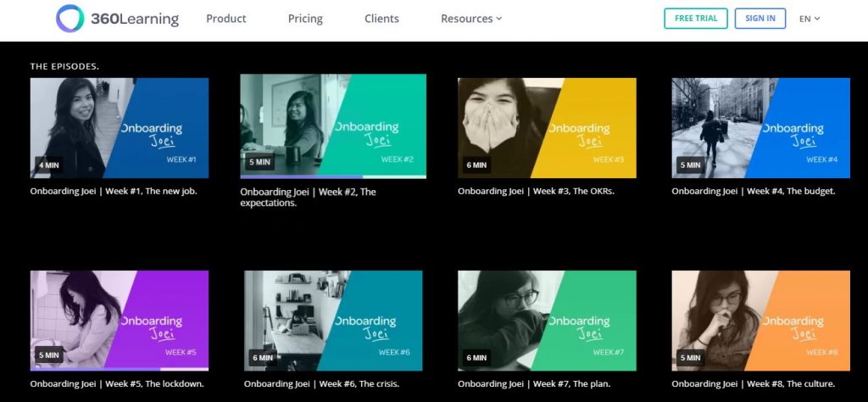Expand the Resources menu chevron
The width and height of the screenshot is (868, 402).
498,19
